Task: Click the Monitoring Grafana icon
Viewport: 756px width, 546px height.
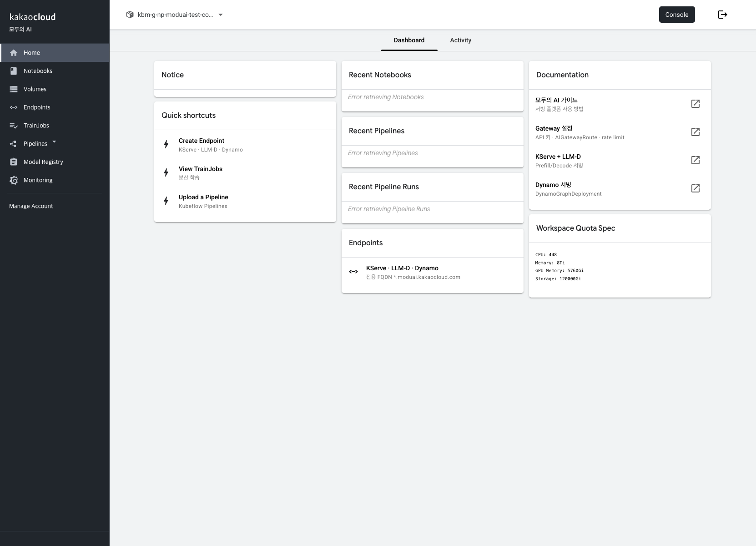Action: (14, 180)
